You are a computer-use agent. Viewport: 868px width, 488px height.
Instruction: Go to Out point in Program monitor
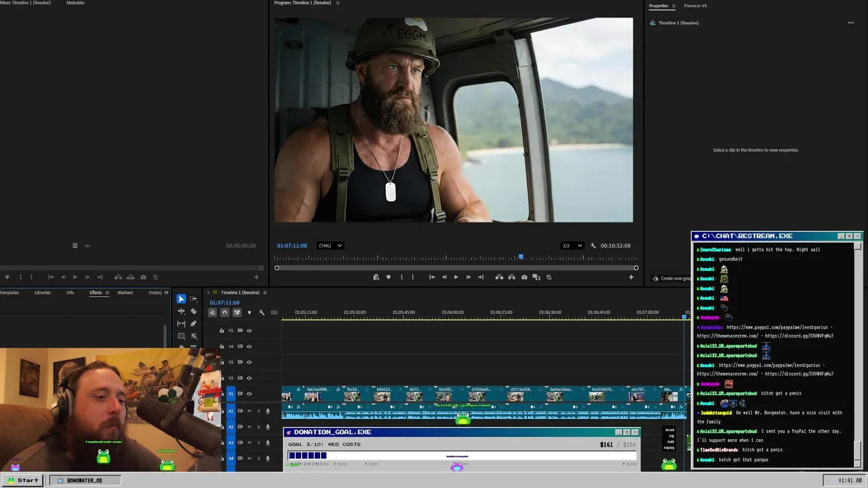(481, 277)
